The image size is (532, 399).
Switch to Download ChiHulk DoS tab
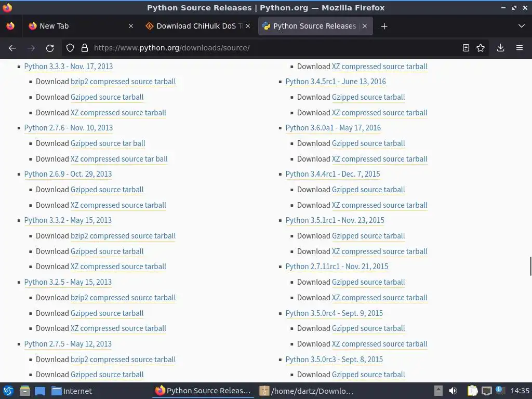coord(198,26)
